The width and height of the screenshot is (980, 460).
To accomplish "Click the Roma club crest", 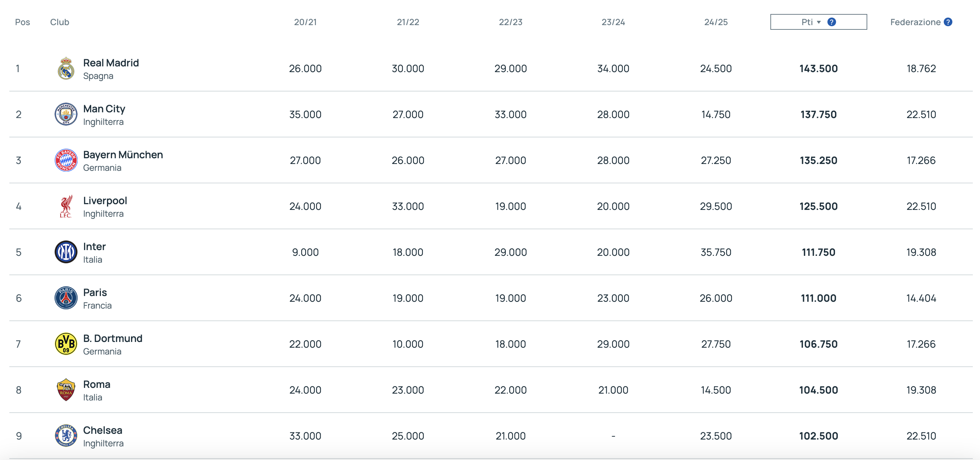I will tap(66, 390).
